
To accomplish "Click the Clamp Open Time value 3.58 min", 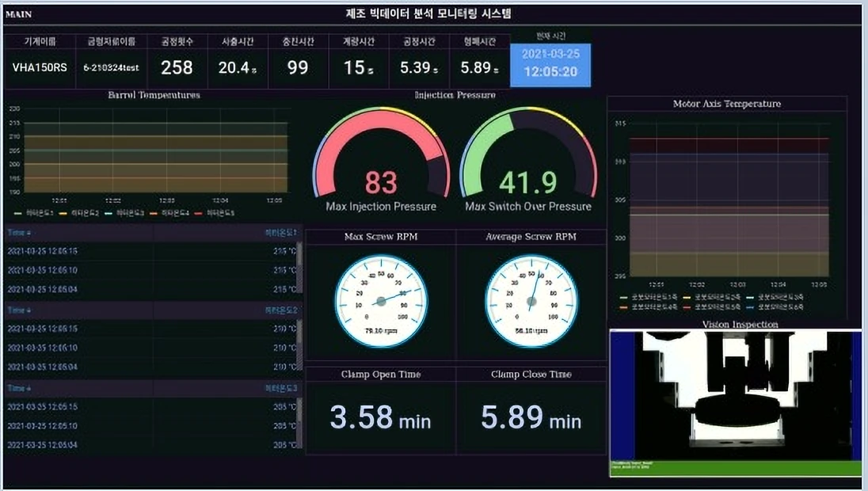I will tap(380, 417).
